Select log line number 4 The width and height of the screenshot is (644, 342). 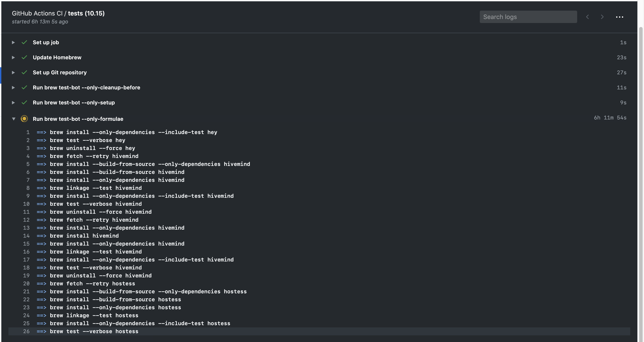[28, 156]
